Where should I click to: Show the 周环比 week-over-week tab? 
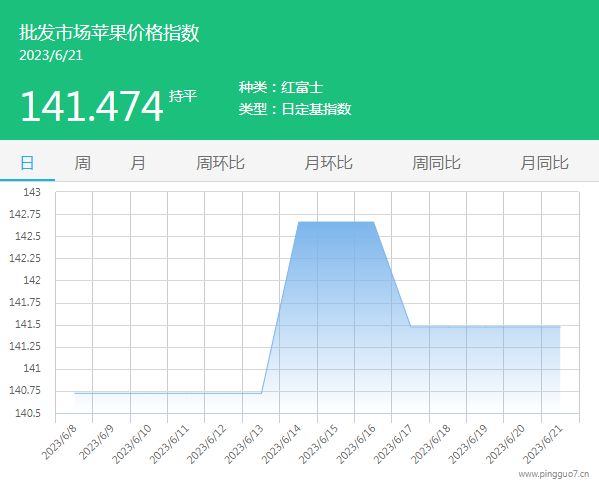(x=220, y=163)
